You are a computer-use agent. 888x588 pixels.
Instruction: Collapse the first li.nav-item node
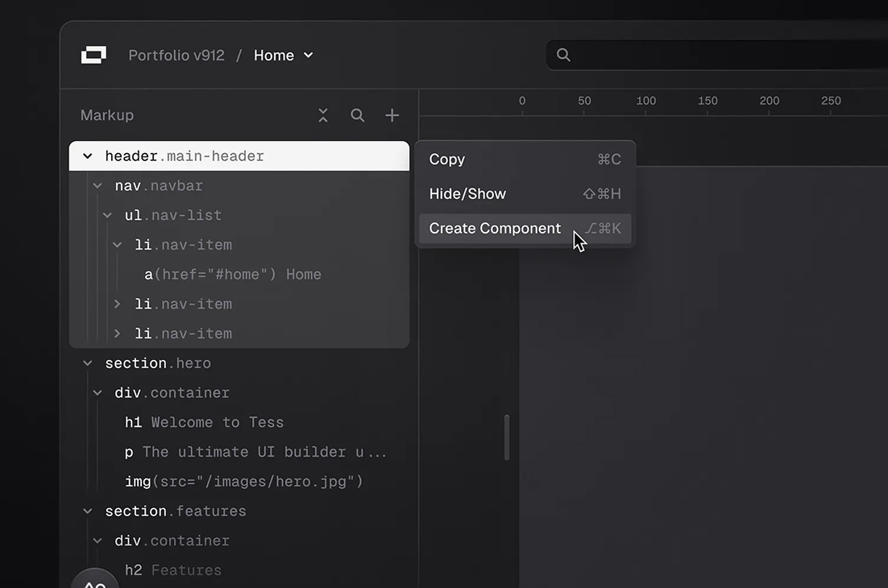point(117,245)
